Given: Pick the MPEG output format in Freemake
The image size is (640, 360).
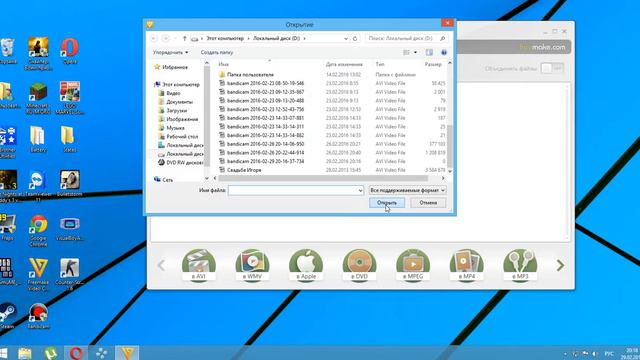Looking at the screenshot, I should (413, 265).
